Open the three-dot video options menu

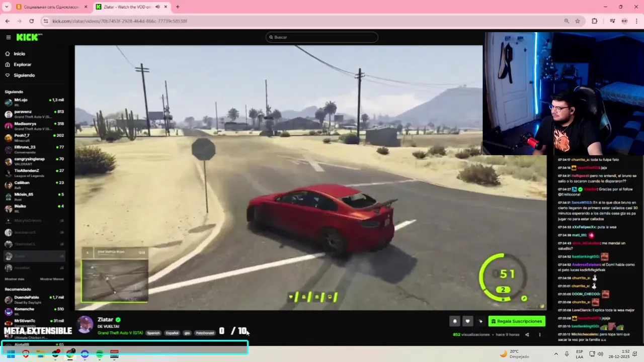pos(540,334)
